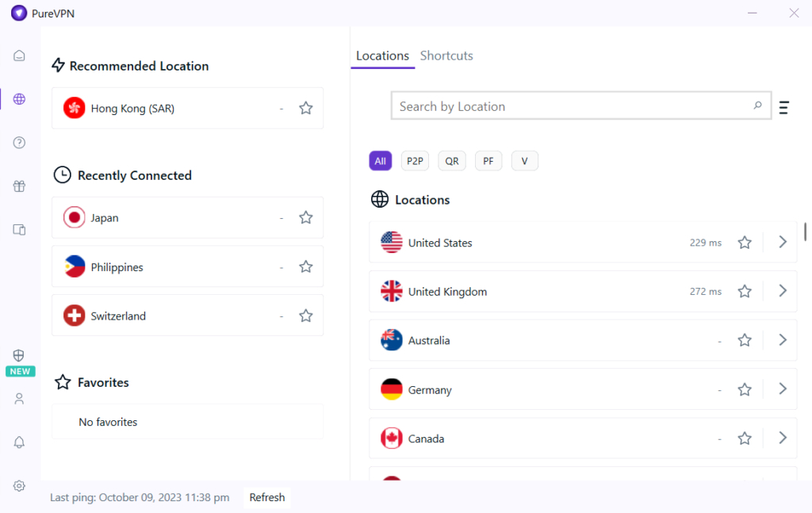Open the multi-device manager icon

pyautogui.click(x=19, y=229)
